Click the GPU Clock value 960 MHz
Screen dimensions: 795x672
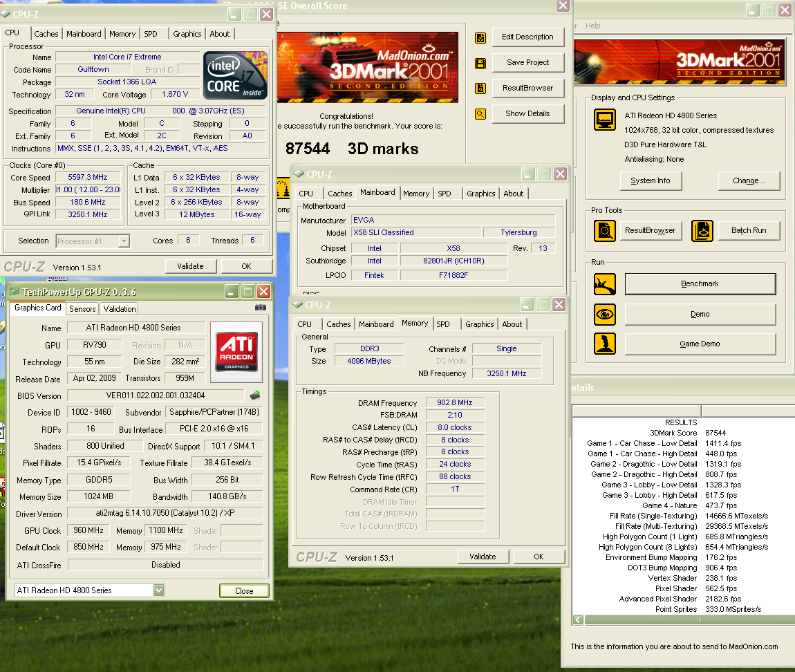coord(88,530)
